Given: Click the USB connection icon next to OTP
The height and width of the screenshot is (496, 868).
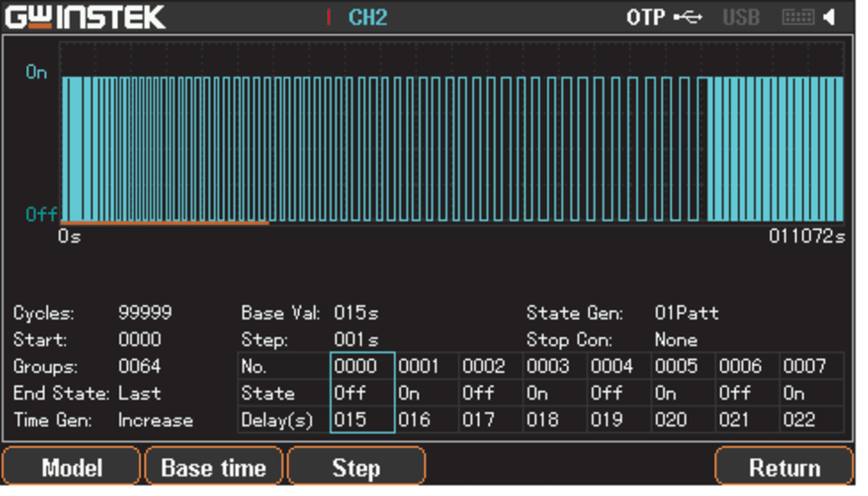Looking at the screenshot, I should pos(688,17).
